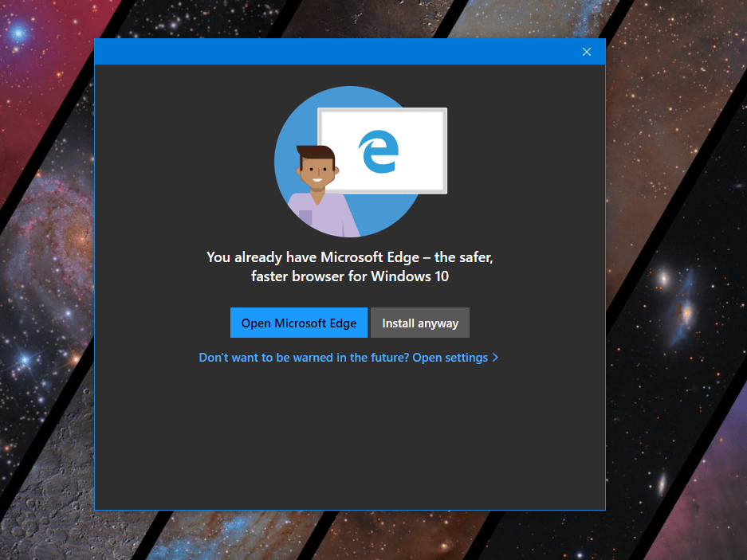
Task: Click the empty dark area below the settings link
Action: (x=349, y=438)
